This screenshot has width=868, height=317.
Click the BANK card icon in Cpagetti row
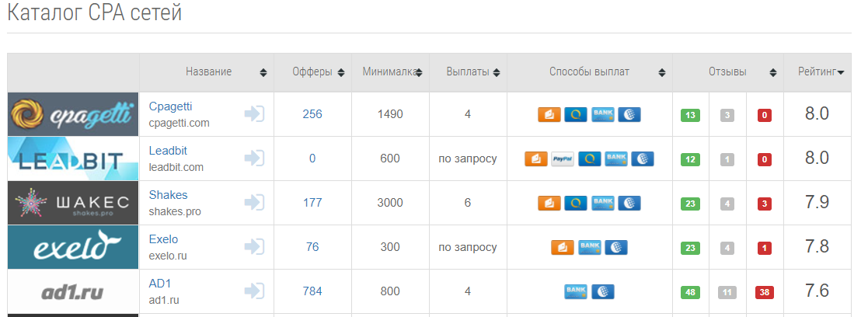pos(603,114)
